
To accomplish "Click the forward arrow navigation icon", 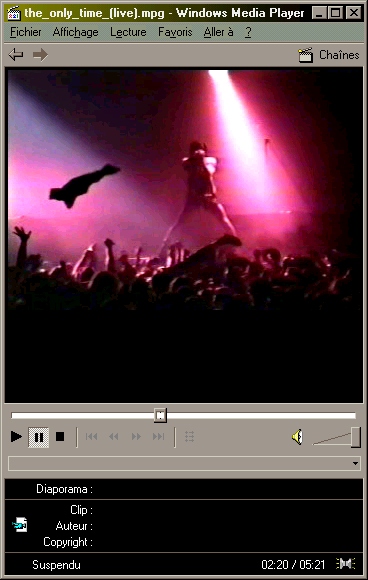I will (x=40, y=55).
